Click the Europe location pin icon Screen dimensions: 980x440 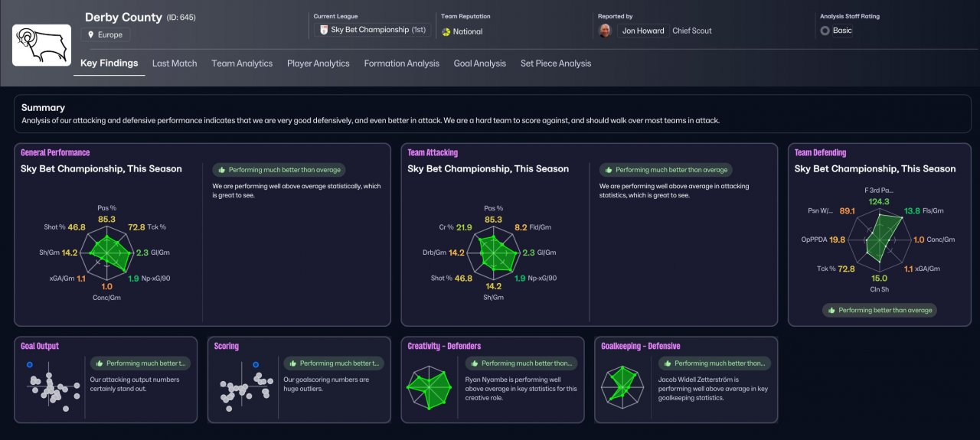click(91, 34)
